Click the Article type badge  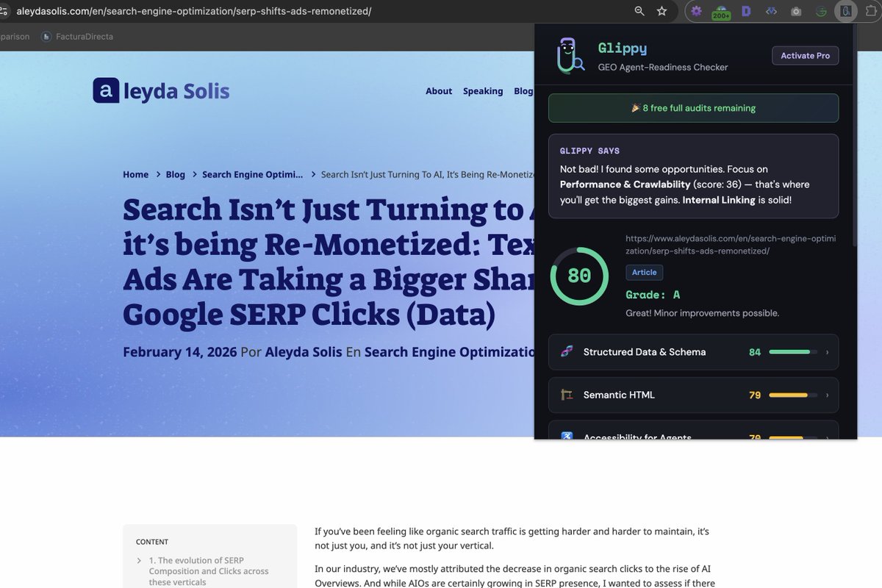[x=645, y=272]
